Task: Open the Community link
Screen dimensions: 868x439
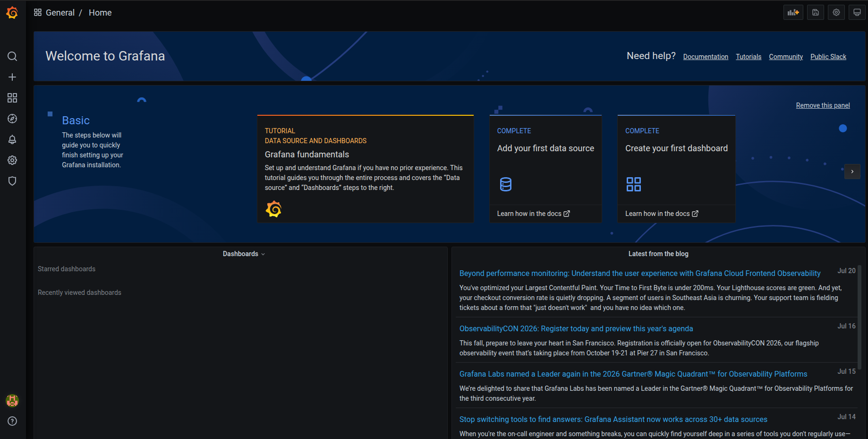Action: click(786, 57)
